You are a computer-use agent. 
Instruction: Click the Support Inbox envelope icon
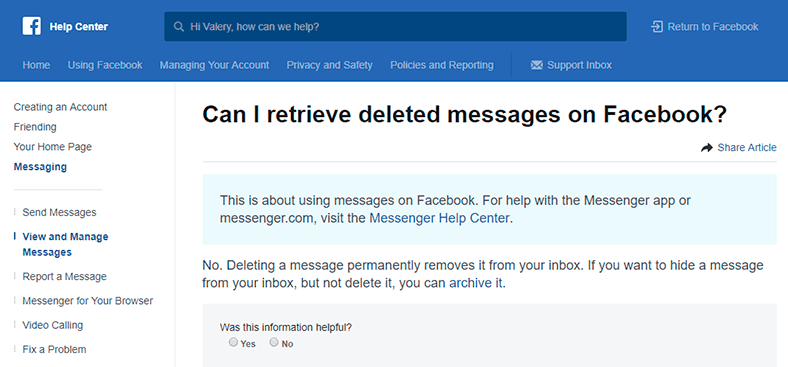pyautogui.click(x=537, y=65)
